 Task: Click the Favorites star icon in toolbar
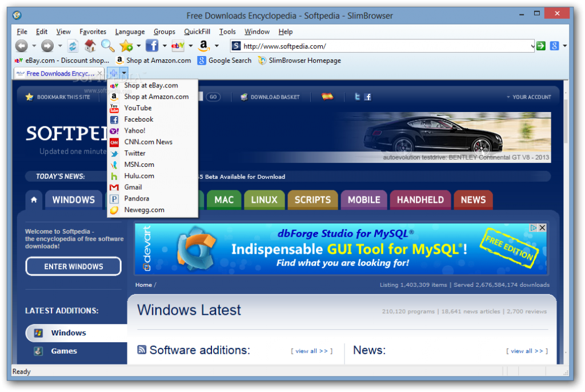tap(126, 46)
